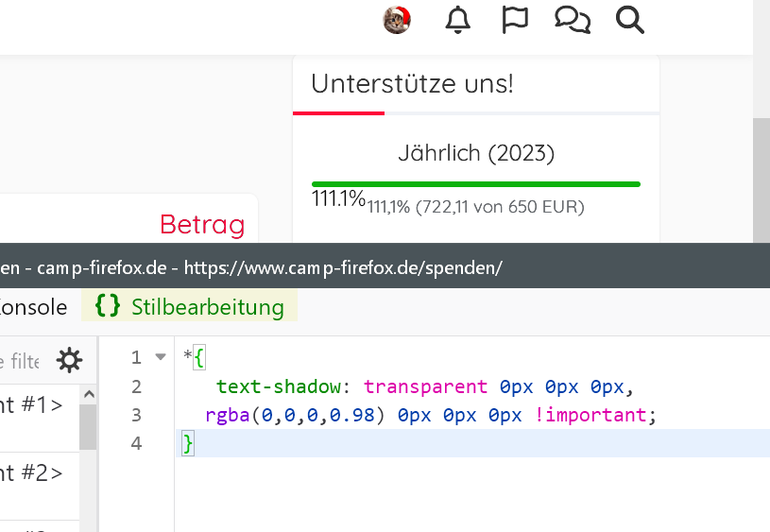Click the page's vertical scrollbar thumb
Viewport: 770px width, 532px height.
(761, 180)
